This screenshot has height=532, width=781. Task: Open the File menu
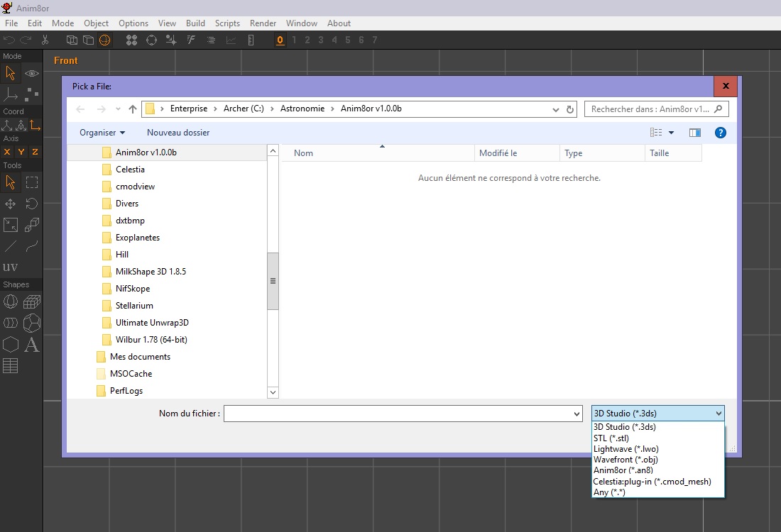pyautogui.click(x=11, y=23)
